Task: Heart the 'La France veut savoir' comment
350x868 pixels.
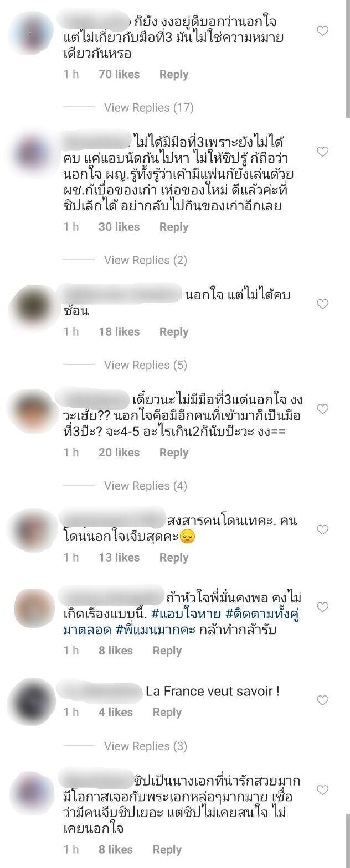Action: pyautogui.click(x=322, y=700)
